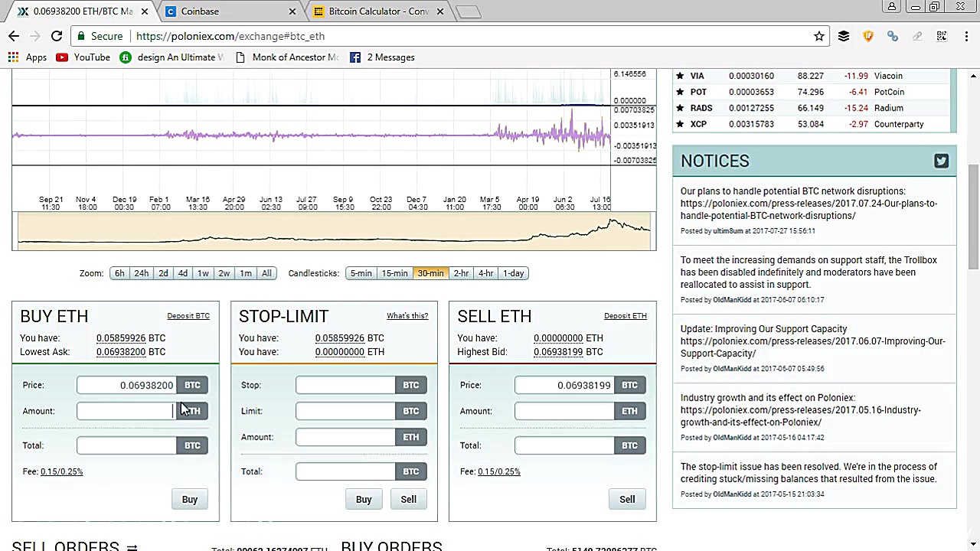This screenshot has height=551, width=980.
Task: Open design An Ultimate bookmark
Action: [x=172, y=57]
